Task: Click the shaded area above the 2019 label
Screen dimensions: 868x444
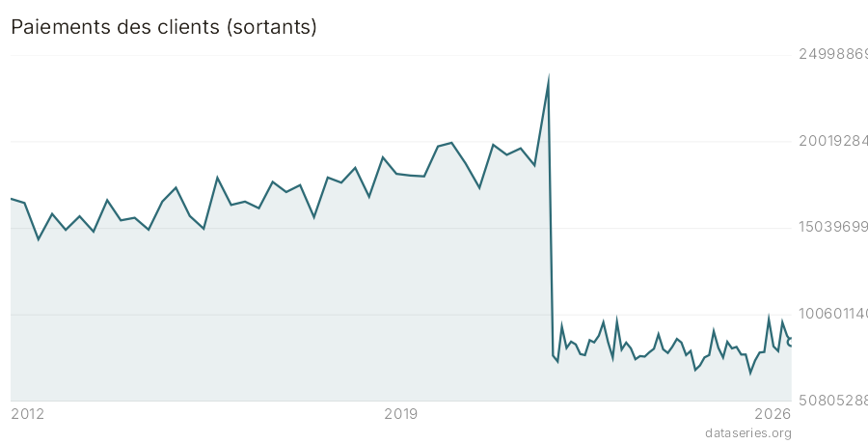Action: [401, 289]
